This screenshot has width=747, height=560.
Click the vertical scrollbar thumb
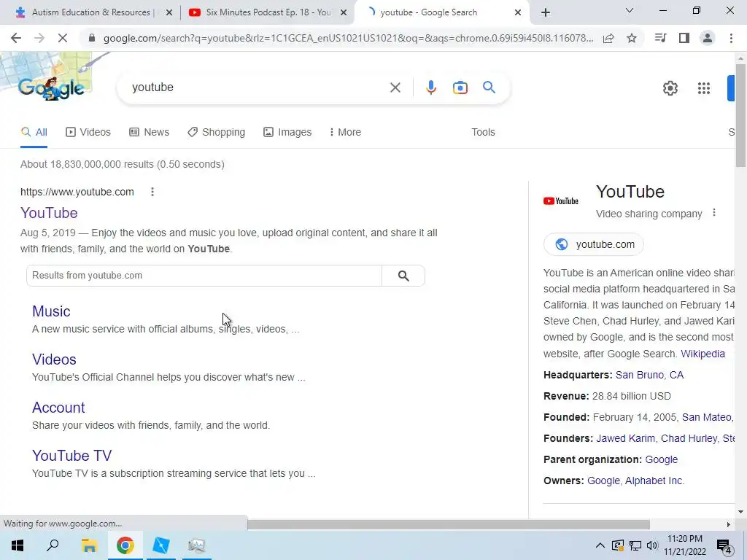740,115
